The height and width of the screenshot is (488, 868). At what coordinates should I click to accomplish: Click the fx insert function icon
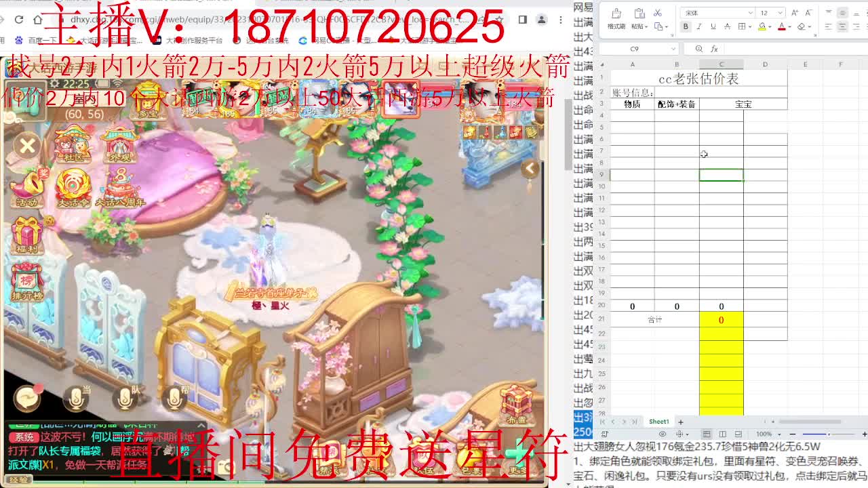714,49
